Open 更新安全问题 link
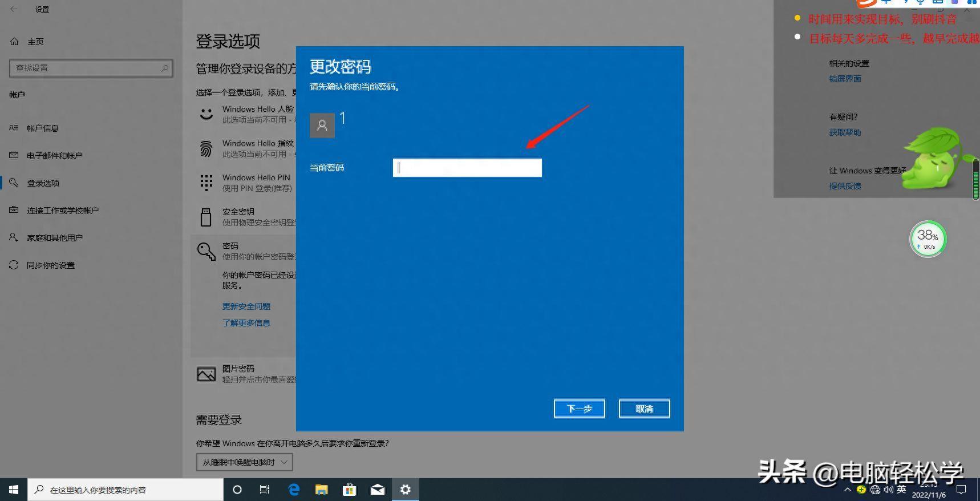 point(246,306)
